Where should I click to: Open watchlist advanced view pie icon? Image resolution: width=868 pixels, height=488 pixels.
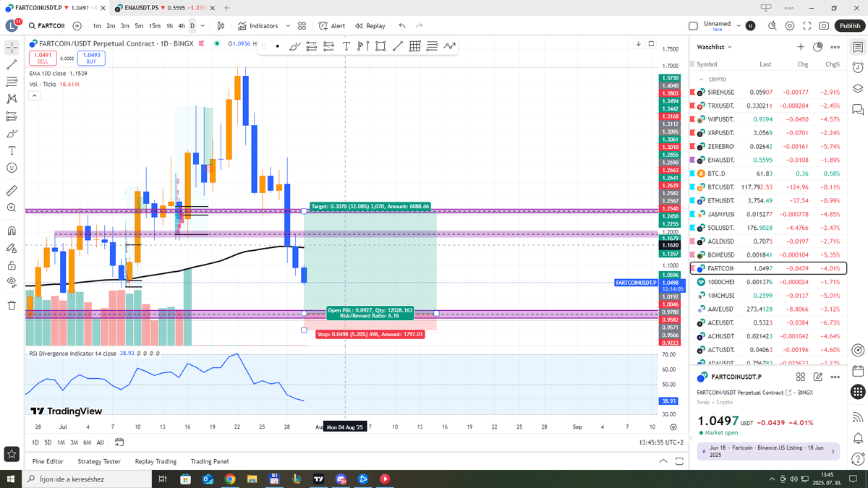point(817,47)
